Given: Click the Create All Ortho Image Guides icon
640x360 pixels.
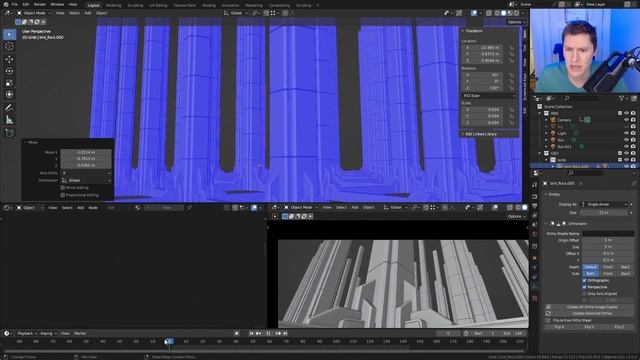Looking at the screenshot, I should coord(548,307).
